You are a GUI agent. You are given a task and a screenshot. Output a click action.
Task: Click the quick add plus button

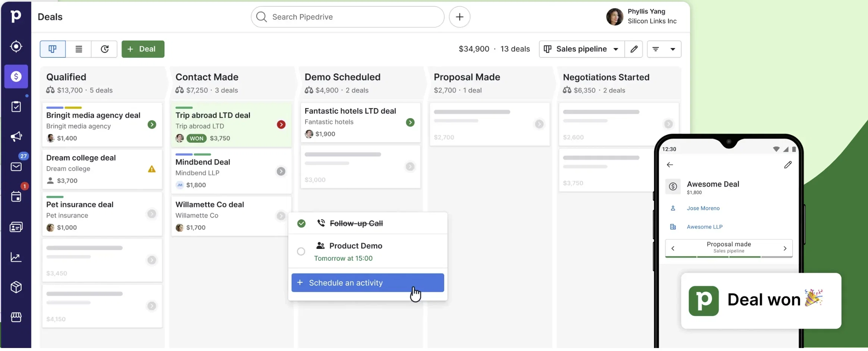(460, 17)
